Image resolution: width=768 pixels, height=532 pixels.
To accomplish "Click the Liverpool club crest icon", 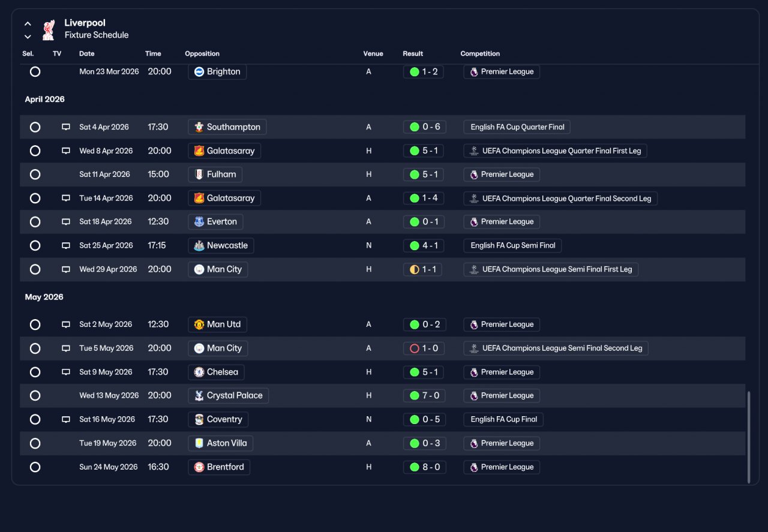I will pyautogui.click(x=48, y=29).
